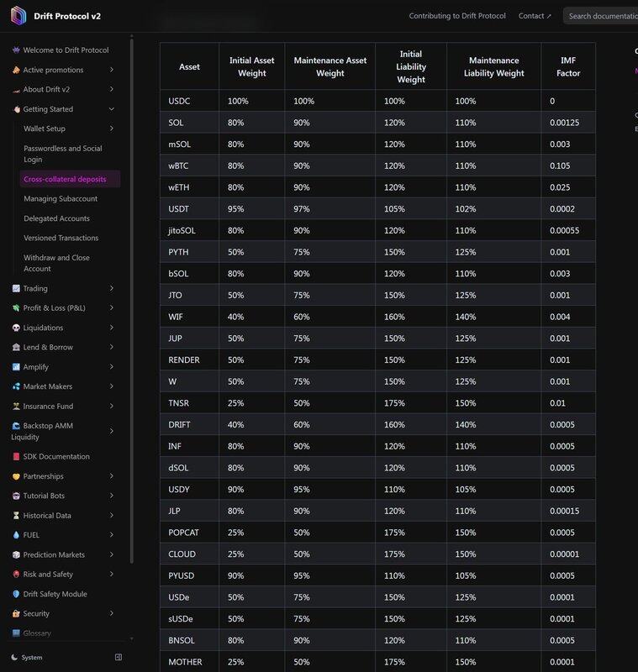Collapse the Getting Started section chevron
The height and width of the screenshot is (672, 638).
click(x=112, y=109)
